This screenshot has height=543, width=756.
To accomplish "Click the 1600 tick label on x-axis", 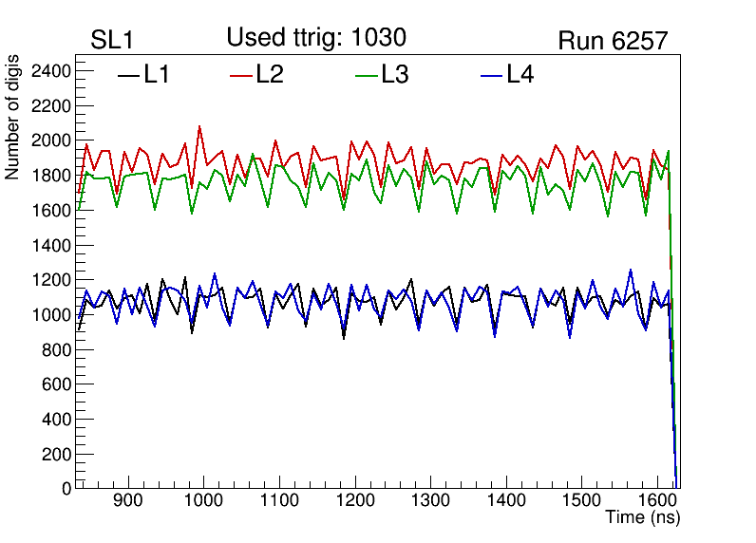I will tap(656, 500).
